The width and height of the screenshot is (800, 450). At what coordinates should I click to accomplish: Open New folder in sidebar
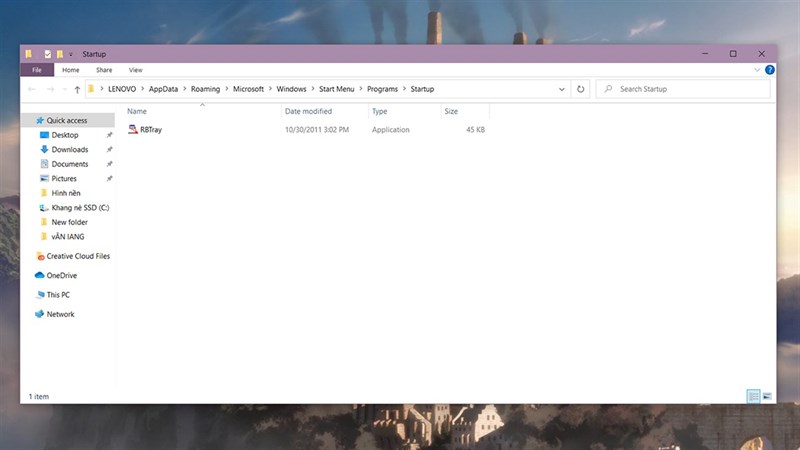tap(69, 222)
